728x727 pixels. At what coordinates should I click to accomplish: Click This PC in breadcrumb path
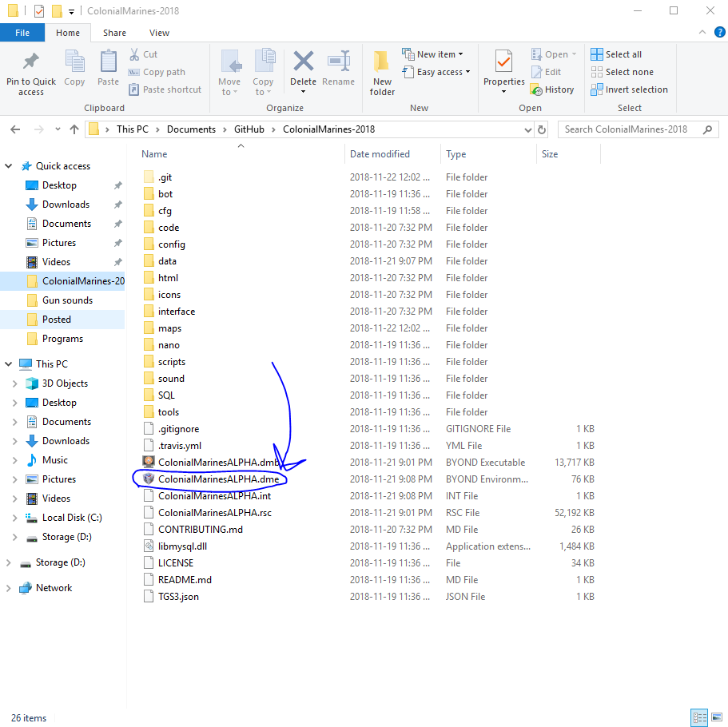[133, 129]
